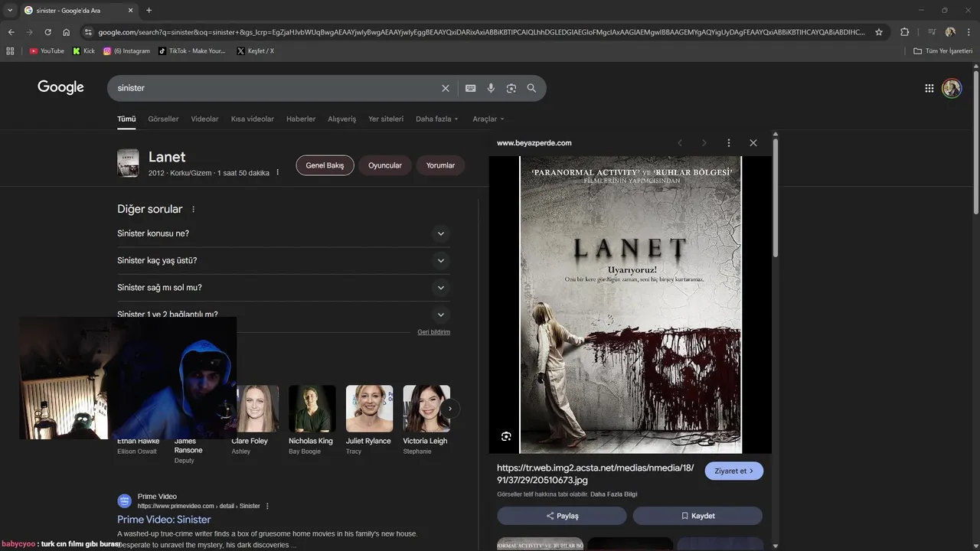Image resolution: width=980 pixels, height=551 pixels.
Task: View site information icon in address bar
Action: (x=88, y=32)
